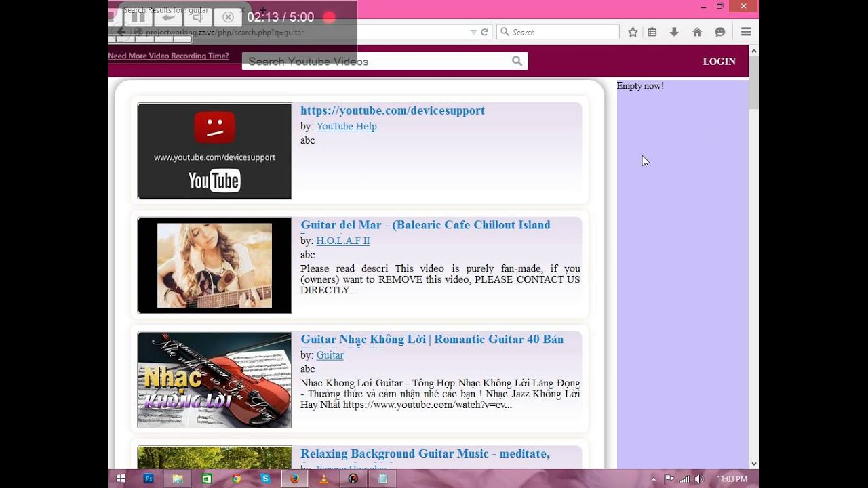Visit the 'Guitar' channel link
This screenshot has width=868, height=488.
(x=330, y=355)
